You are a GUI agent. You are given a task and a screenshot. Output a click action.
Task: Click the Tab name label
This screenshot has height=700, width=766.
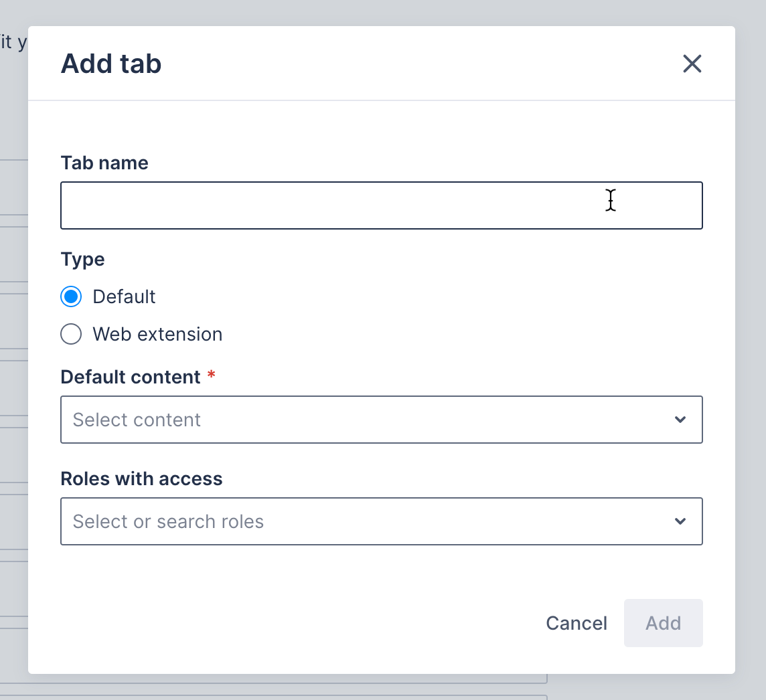point(104,163)
